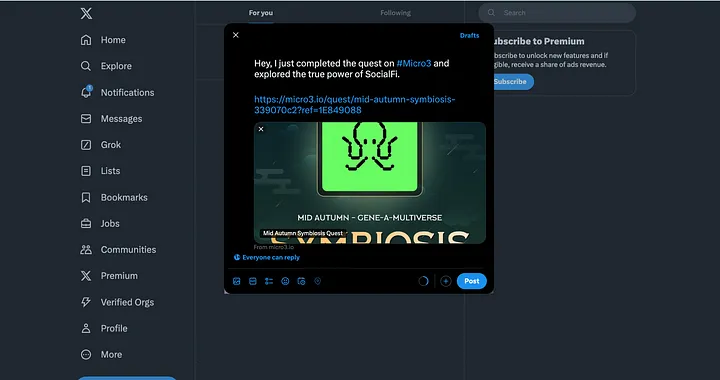Image resolution: width=720 pixels, height=380 pixels.
Task: Add a GIF to post
Action: click(x=253, y=281)
